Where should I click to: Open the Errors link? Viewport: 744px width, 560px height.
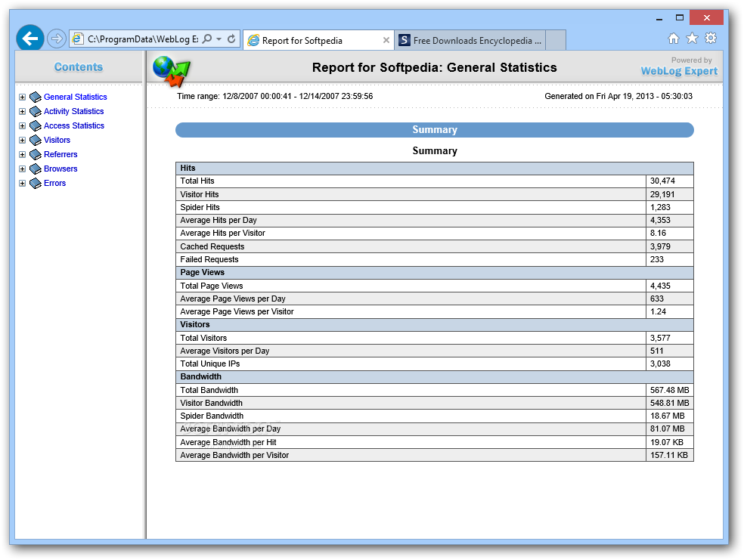pos(54,183)
